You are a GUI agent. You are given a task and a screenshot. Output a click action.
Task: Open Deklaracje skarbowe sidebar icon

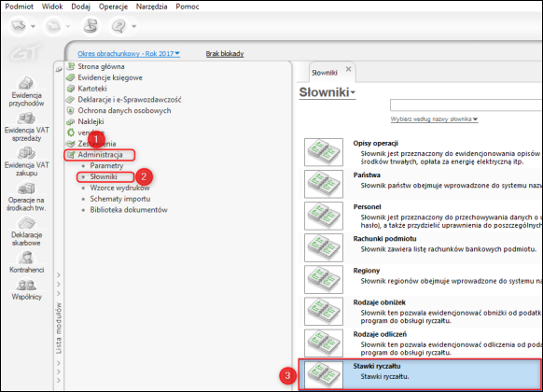pos(26,231)
